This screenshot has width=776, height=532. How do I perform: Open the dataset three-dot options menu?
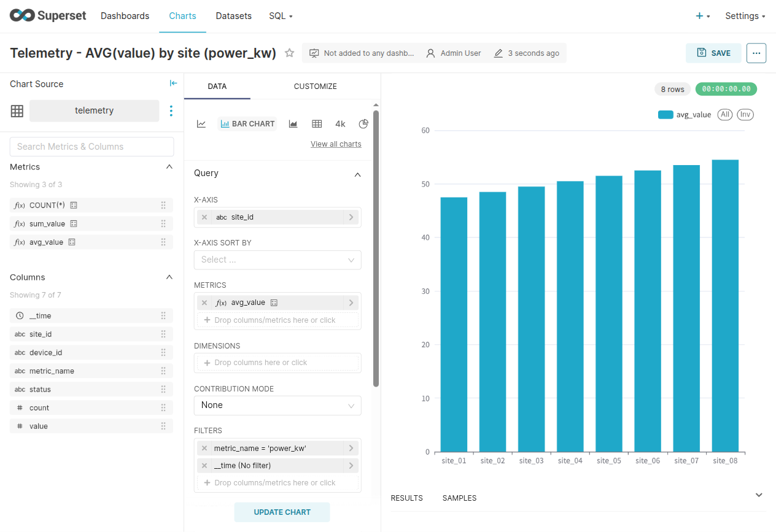tap(171, 111)
